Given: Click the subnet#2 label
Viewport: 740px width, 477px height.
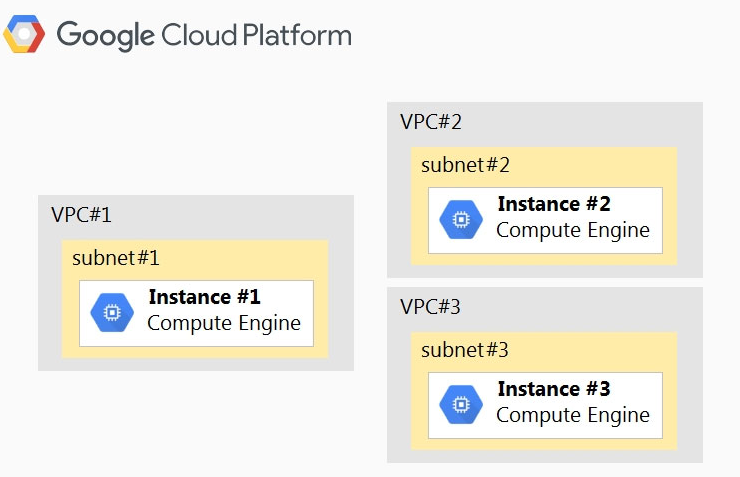Looking at the screenshot, I should click(x=465, y=165).
